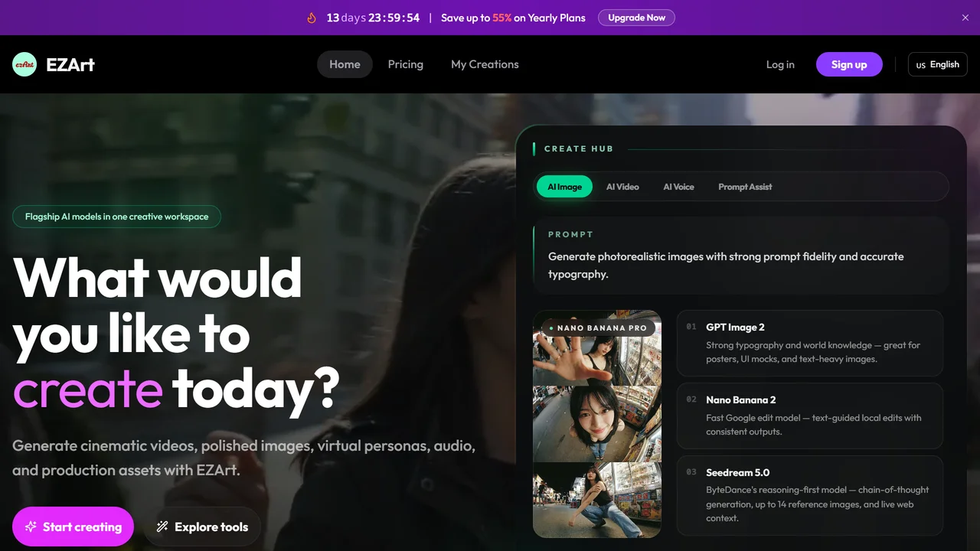Image resolution: width=980 pixels, height=551 pixels.
Task: Click the 'Generate cinematic videos' description text
Action: coord(244,458)
